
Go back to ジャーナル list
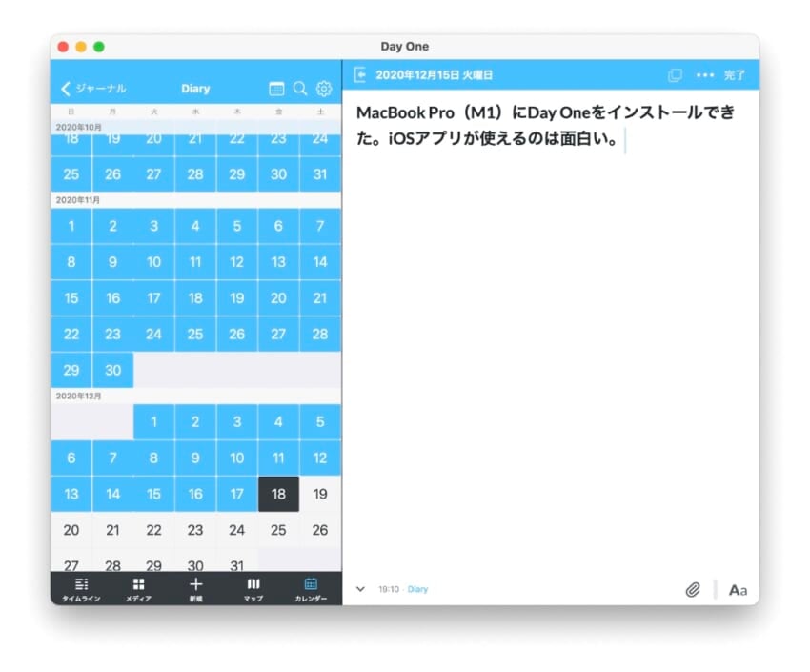pos(92,89)
